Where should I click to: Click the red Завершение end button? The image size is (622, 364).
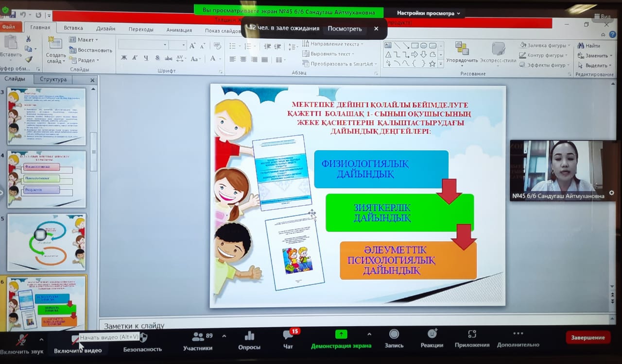[588, 337]
